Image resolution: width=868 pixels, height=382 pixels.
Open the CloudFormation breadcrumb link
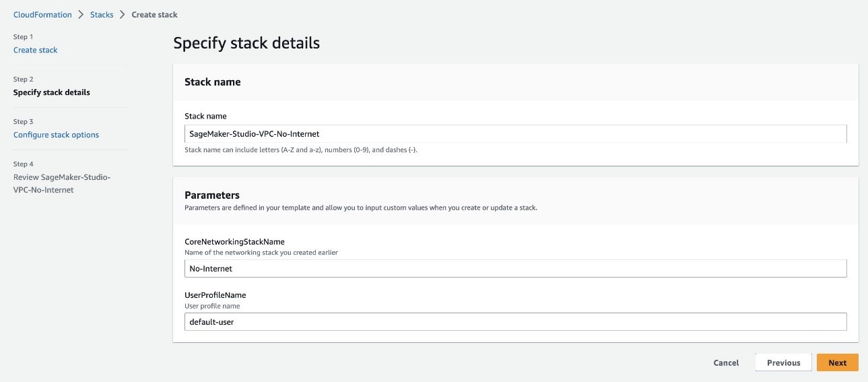[x=42, y=14]
